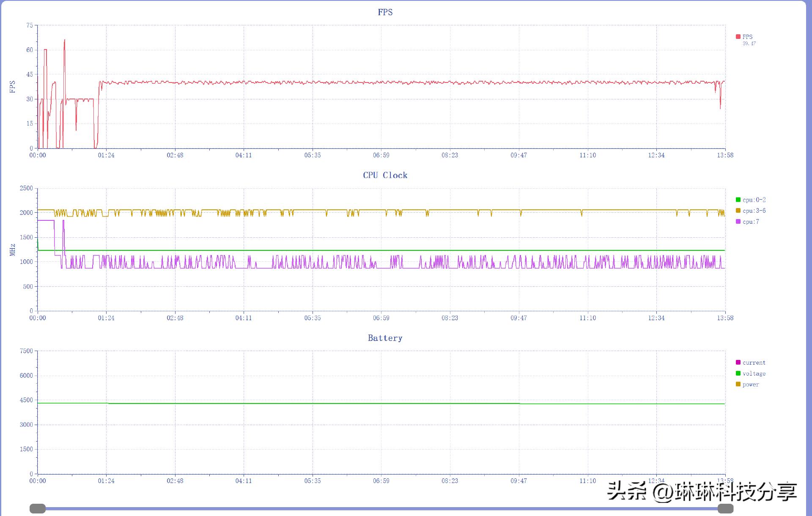Select the cpu:3-6 legend icon
812x516 pixels.
point(738,210)
